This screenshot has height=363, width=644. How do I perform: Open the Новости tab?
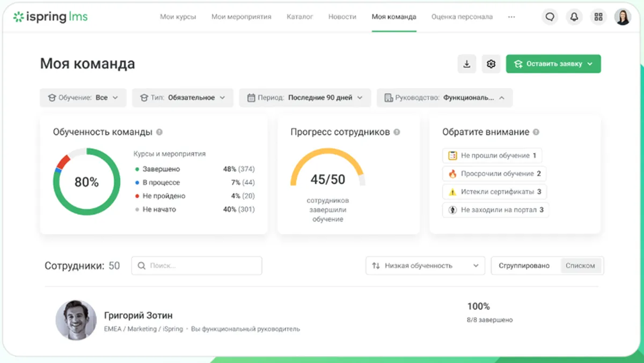(342, 17)
